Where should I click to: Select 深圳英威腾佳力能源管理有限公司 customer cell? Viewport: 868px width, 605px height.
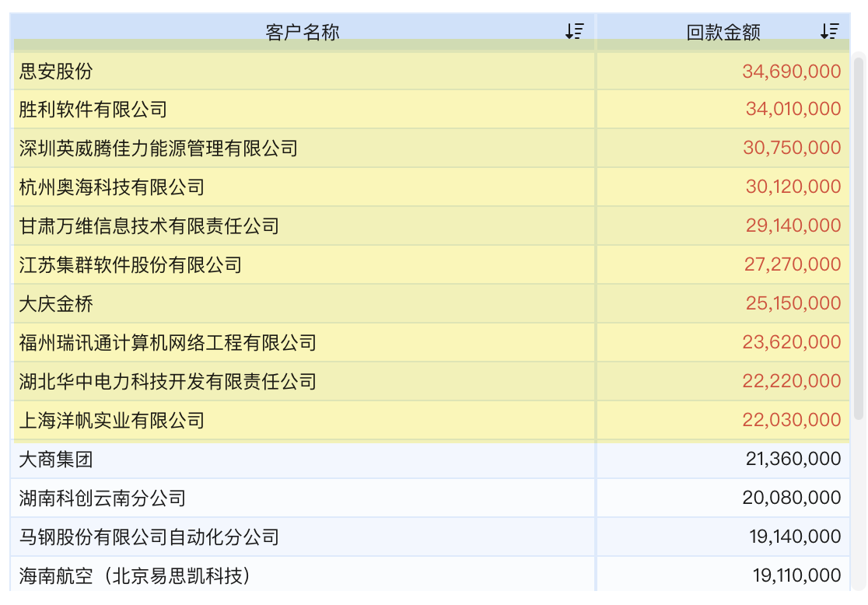(x=303, y=148)
